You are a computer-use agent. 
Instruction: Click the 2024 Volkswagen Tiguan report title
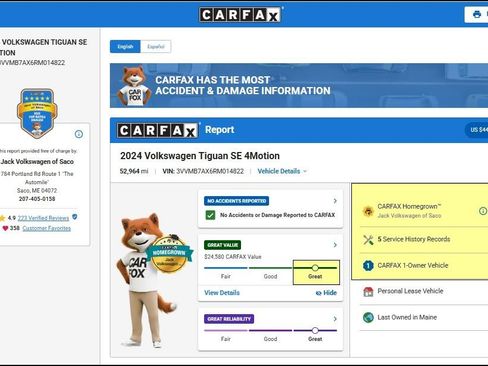click(200, 156)
